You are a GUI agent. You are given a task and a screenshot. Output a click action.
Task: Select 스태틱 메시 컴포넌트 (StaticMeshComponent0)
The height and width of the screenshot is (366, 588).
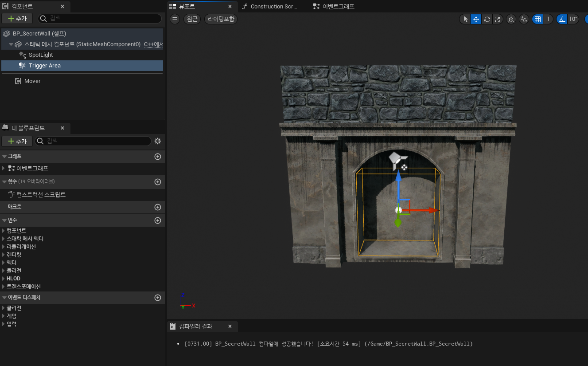tap(82, 44)
